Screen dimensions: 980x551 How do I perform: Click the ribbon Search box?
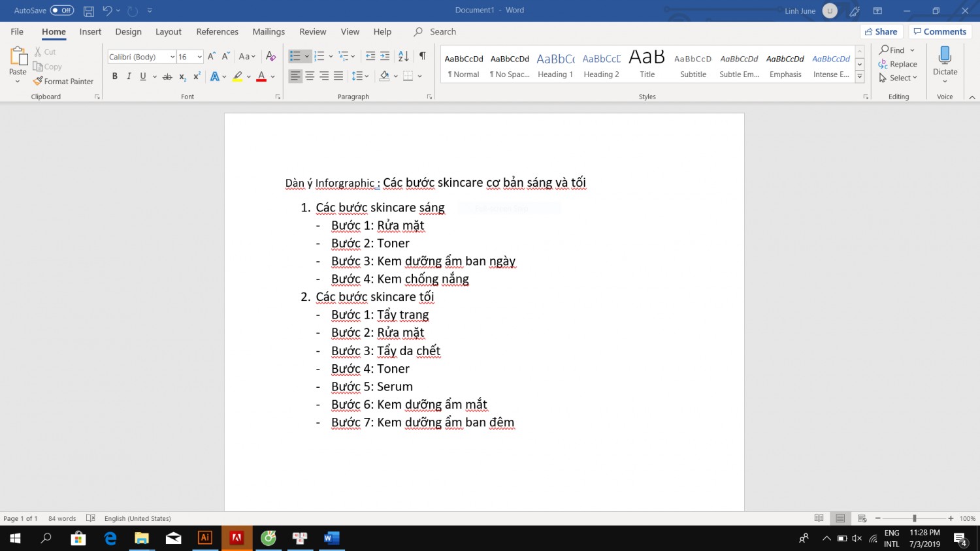pos(436,31)
